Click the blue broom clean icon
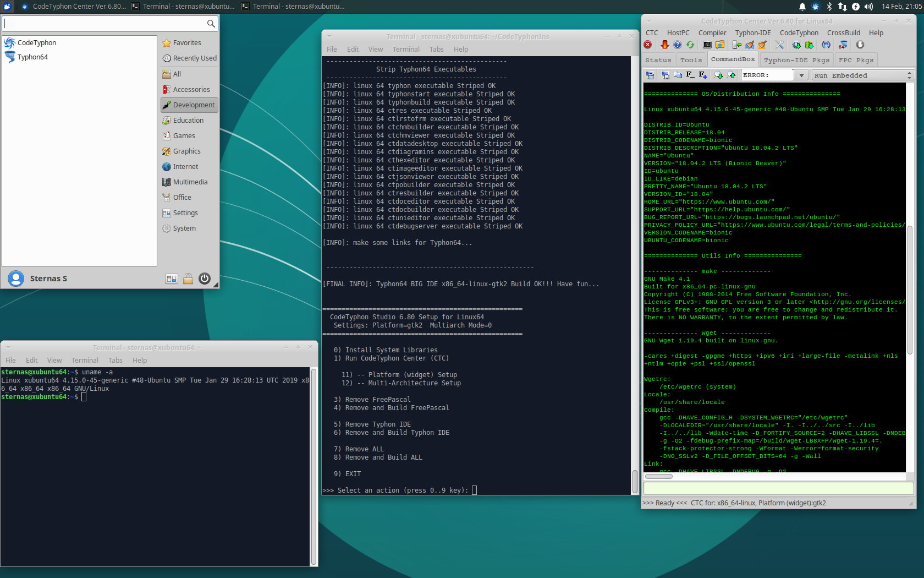Image resolution: width=924 pixels, height=578 pixels. tap(750, 45)
